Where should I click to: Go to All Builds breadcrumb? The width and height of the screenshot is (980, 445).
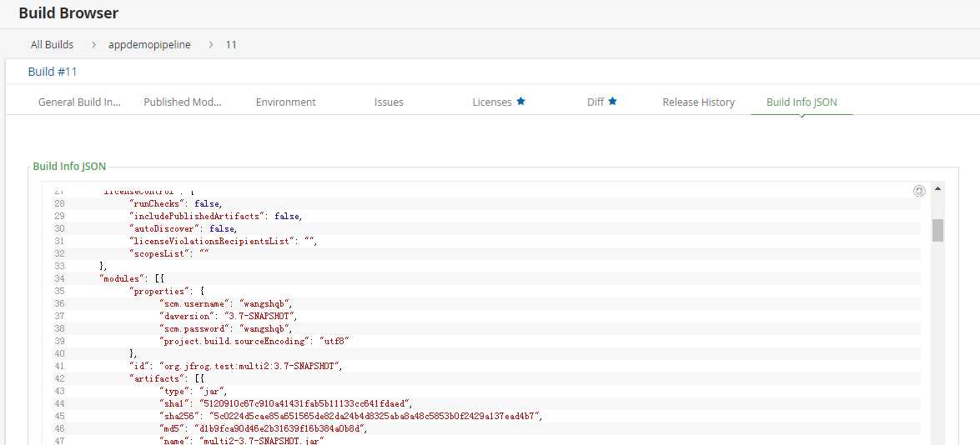pyautogui.click(x=52, y=44)
